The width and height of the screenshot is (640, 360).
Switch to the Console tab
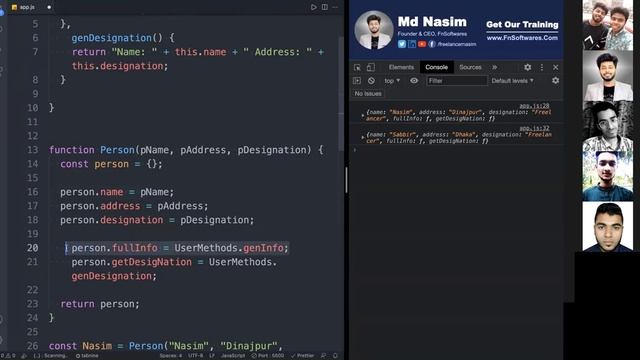[x=436, y=67]
